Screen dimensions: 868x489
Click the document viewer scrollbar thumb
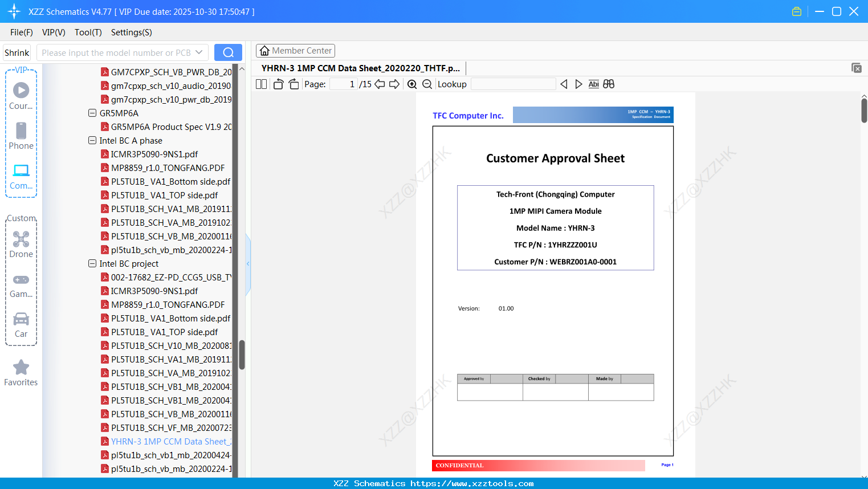click(x=864, y=111)
